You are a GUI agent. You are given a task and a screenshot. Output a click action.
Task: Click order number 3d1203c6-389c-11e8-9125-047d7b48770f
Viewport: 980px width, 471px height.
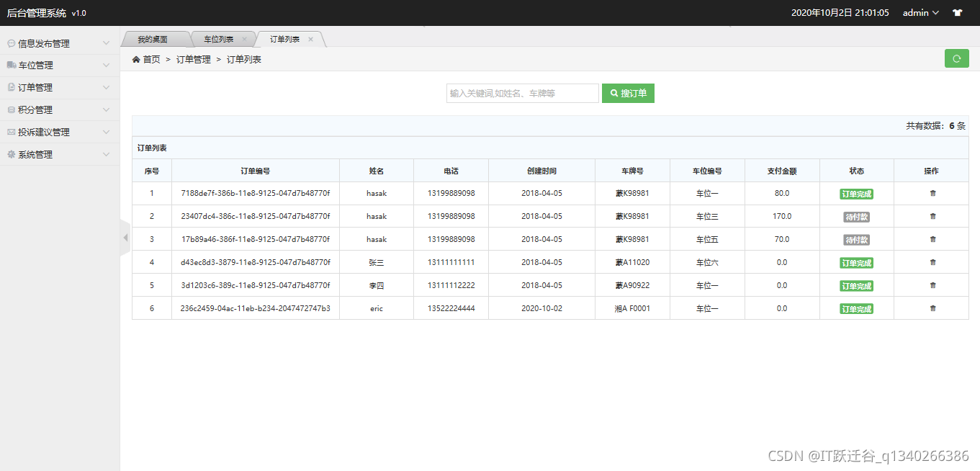(256, 285)
